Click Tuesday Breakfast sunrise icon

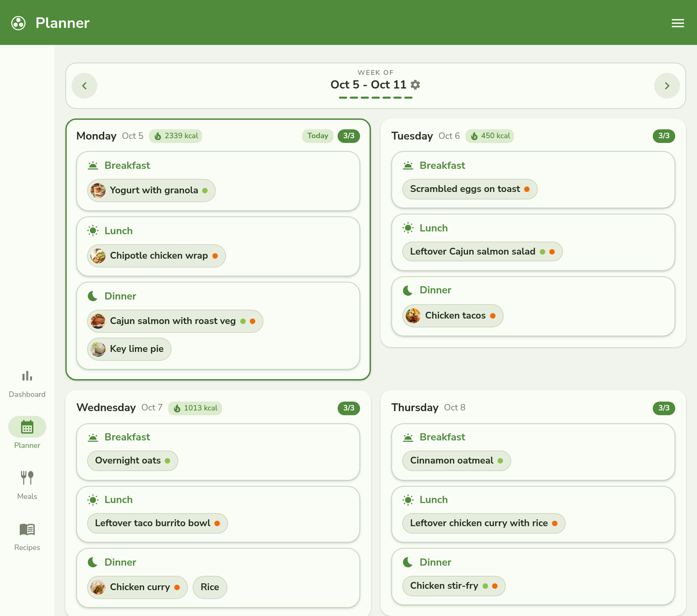(408, 165)
